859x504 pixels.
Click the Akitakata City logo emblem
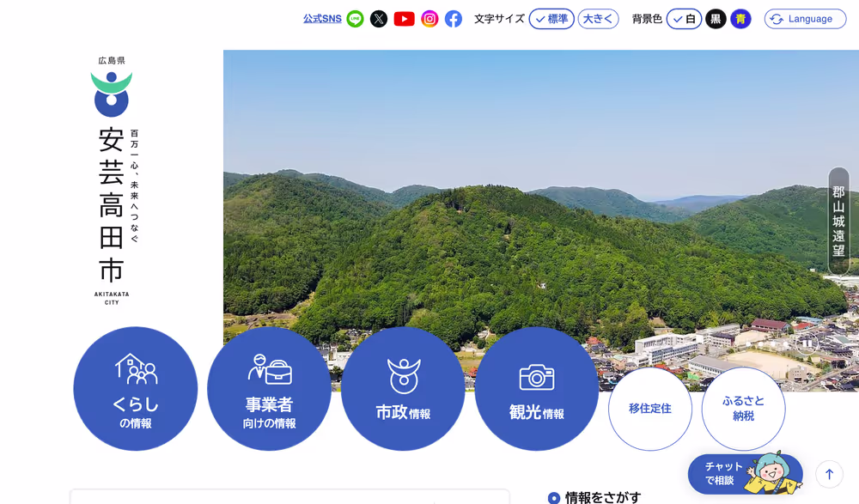(x=112, y=94)
